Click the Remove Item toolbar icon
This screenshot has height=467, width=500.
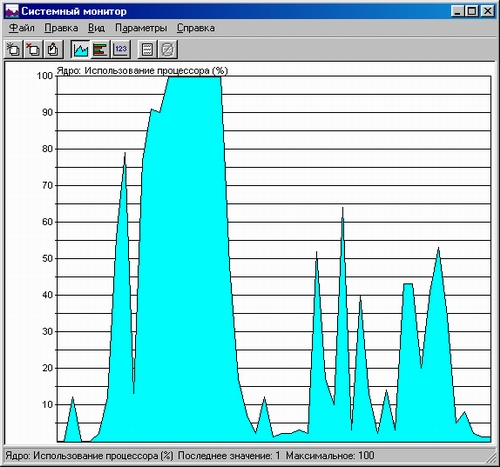point(33,50)
